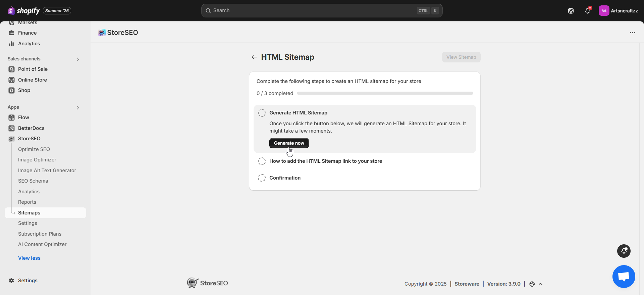
Task: Click the Point of Sale icon
Action: tap(11, 69)
